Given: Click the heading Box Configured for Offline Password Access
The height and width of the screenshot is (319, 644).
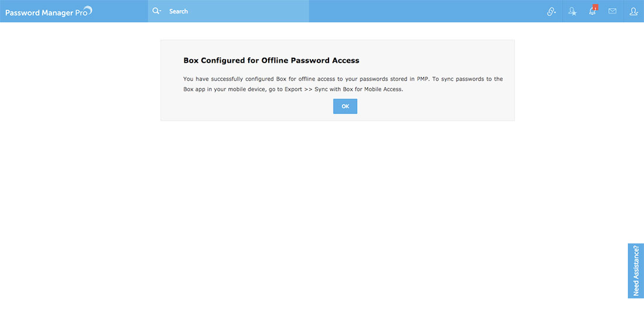Looking at the screenshot, I should click(x=271, y=60).
